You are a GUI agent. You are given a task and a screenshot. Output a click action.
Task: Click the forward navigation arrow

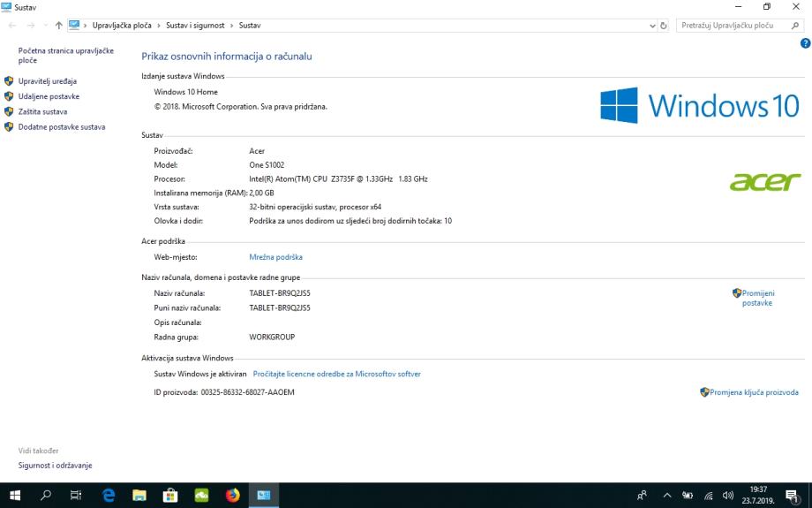31,26
